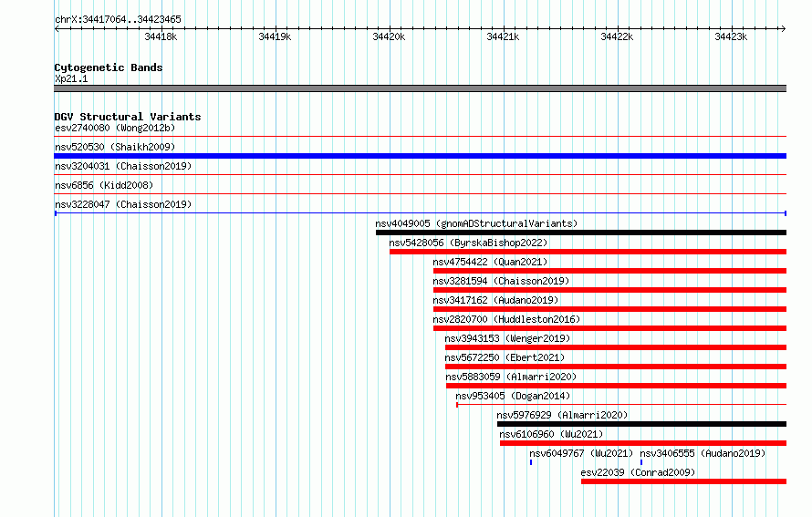
Task: Click the left arrow of the ruler
Action: [57, 29]
